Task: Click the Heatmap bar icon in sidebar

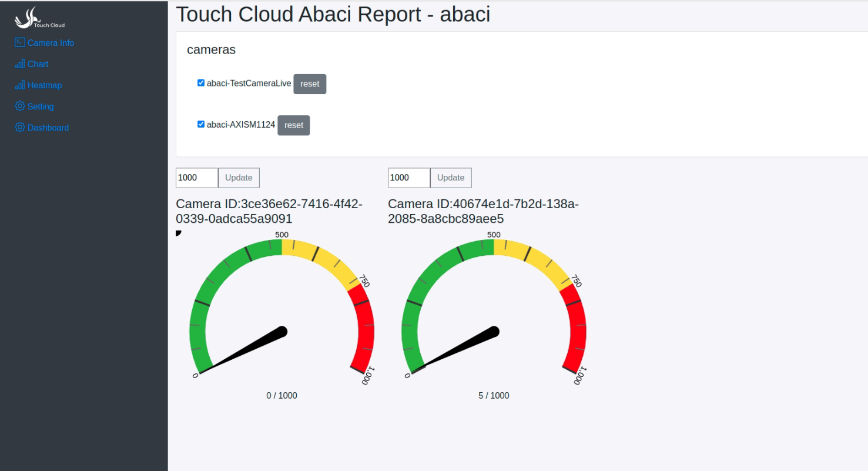Action: tap(20, 85)
